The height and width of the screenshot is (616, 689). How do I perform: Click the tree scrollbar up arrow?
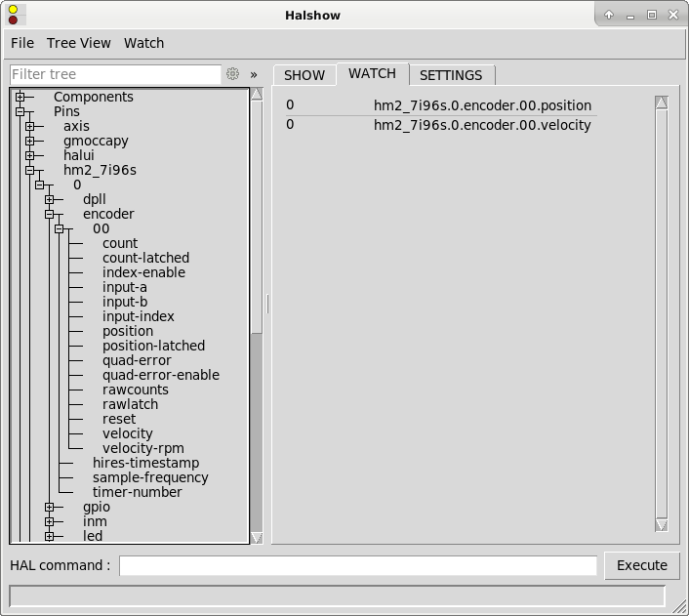pyautogui.click(x=257, y=95)
